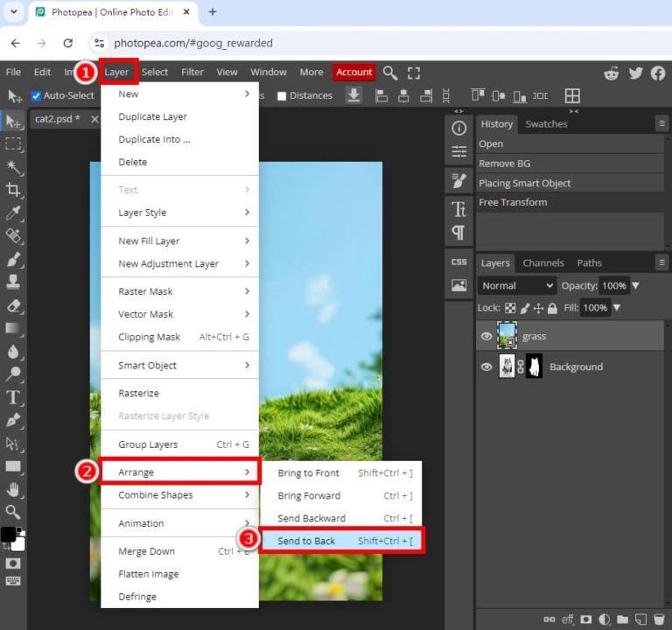Open the Normal blend mode dropdown
The image size is (672, 630).
[x=517, y=286]
